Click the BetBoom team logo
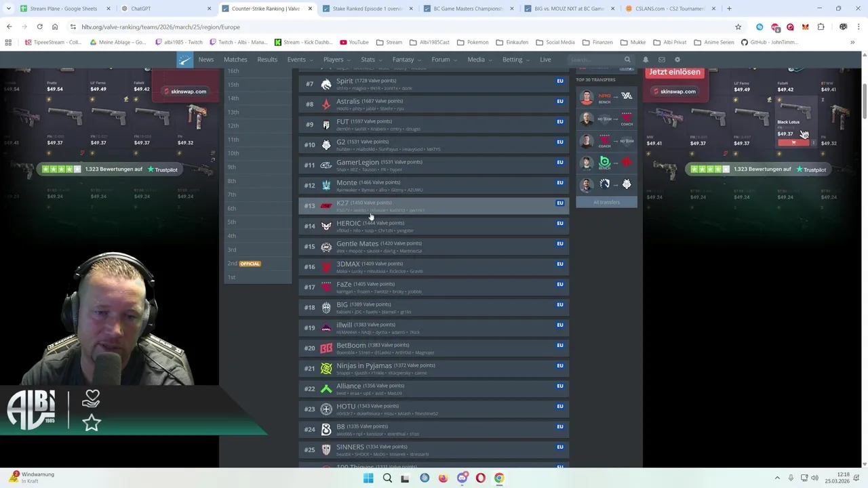This screenshot has width=868, height=488. pos(326,348)
